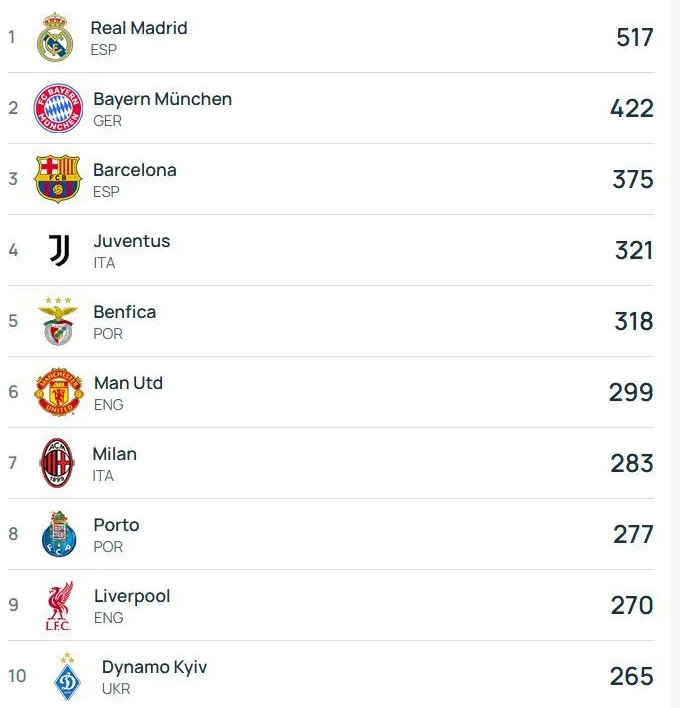Click the Manchester United badge
This screenshot has height=708, width=680.
pos(59,392)
